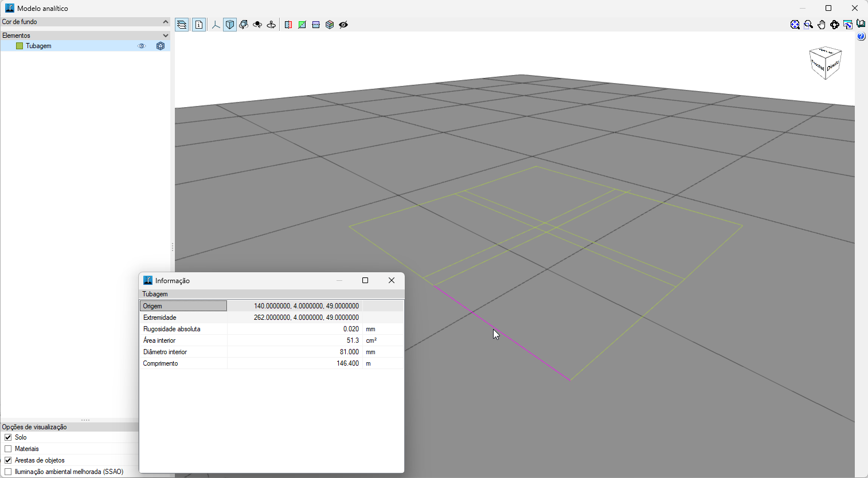Click the Rugosidade absoluta label
This screenshot has height=478, width=868.
tap(172, 329)
